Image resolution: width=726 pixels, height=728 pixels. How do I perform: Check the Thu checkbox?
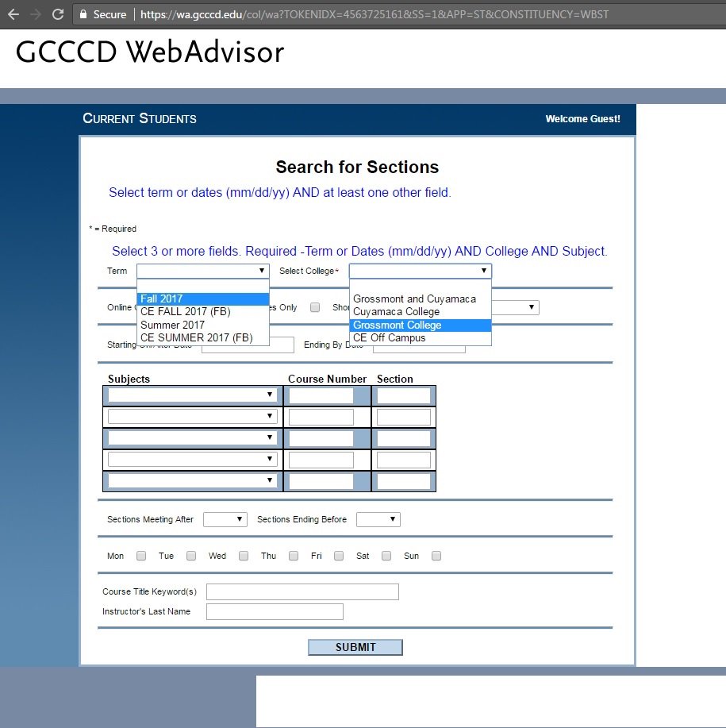294,556
